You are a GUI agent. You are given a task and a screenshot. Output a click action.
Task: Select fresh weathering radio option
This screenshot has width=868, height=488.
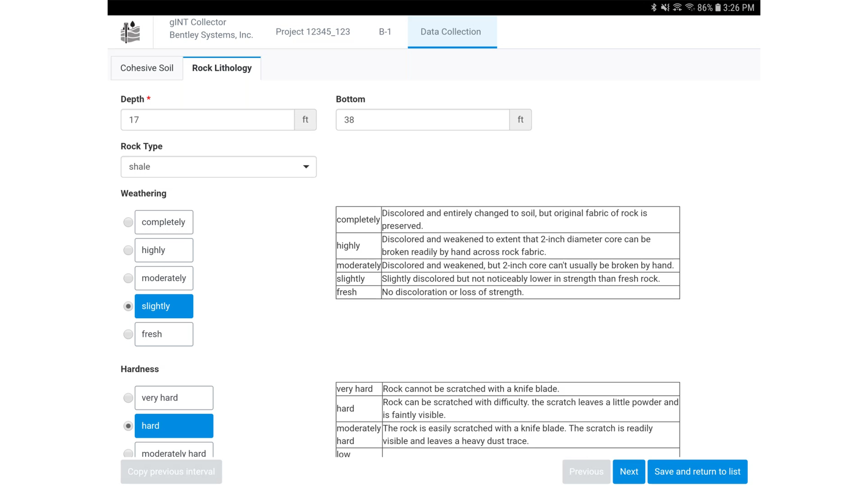(x=128, y=334)
